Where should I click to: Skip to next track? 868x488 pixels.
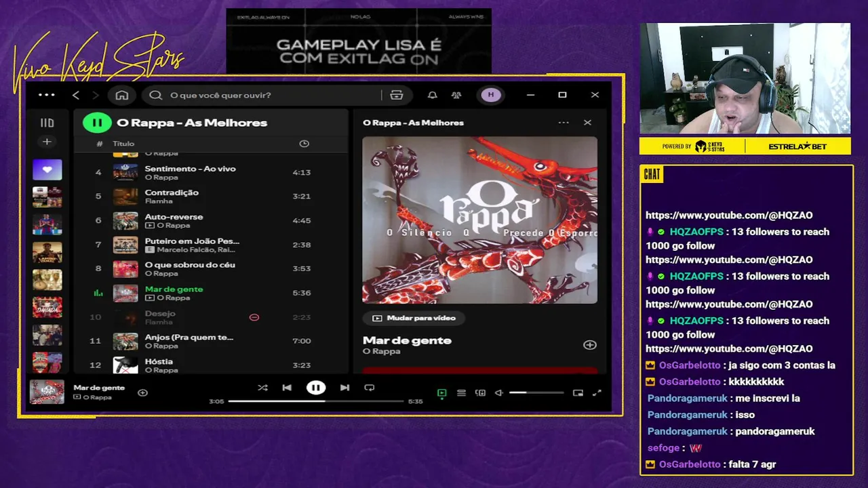point(344,388)
